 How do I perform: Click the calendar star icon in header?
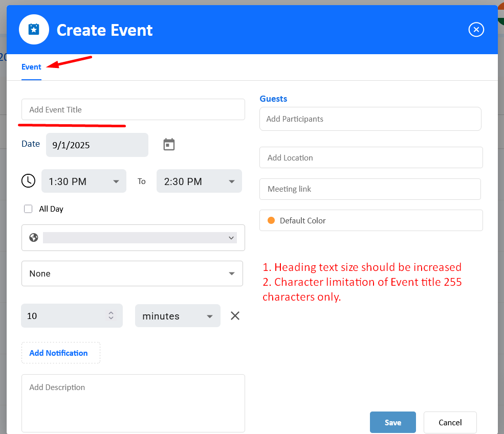(34, 30)
